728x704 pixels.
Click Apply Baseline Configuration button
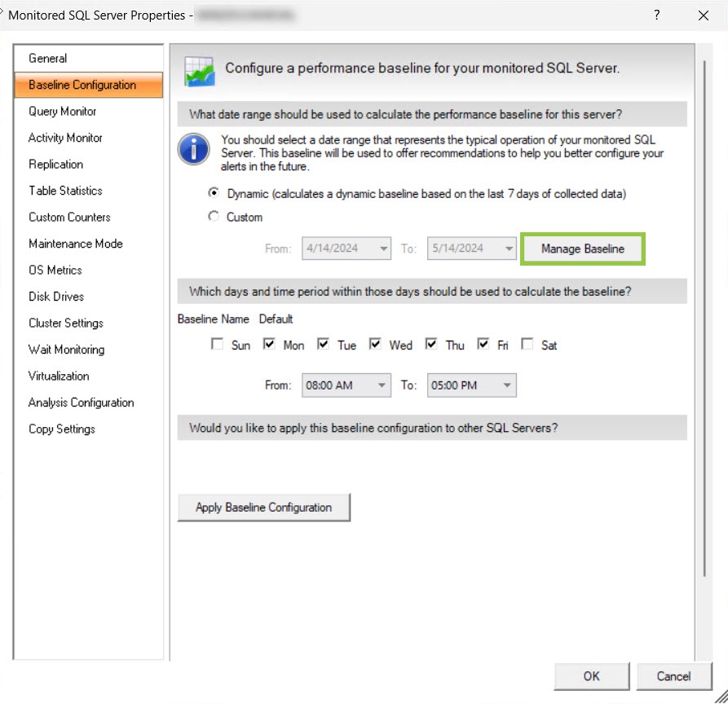263,508
